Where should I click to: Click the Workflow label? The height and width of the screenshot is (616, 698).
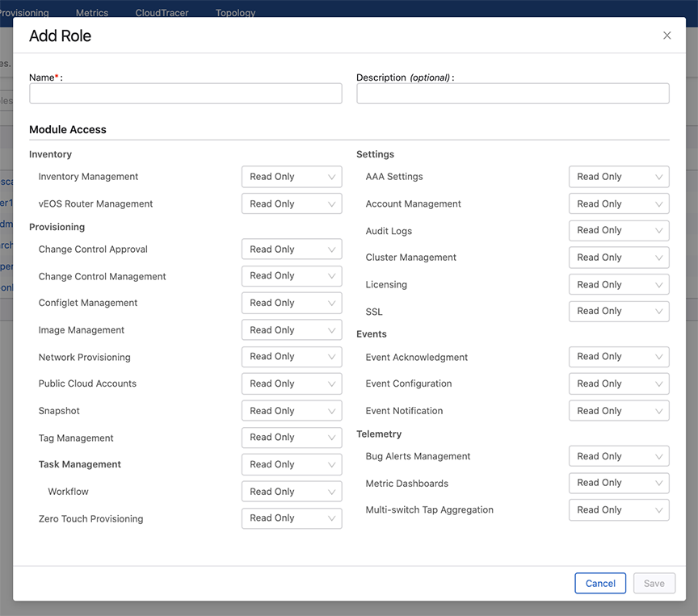(68, 492)
